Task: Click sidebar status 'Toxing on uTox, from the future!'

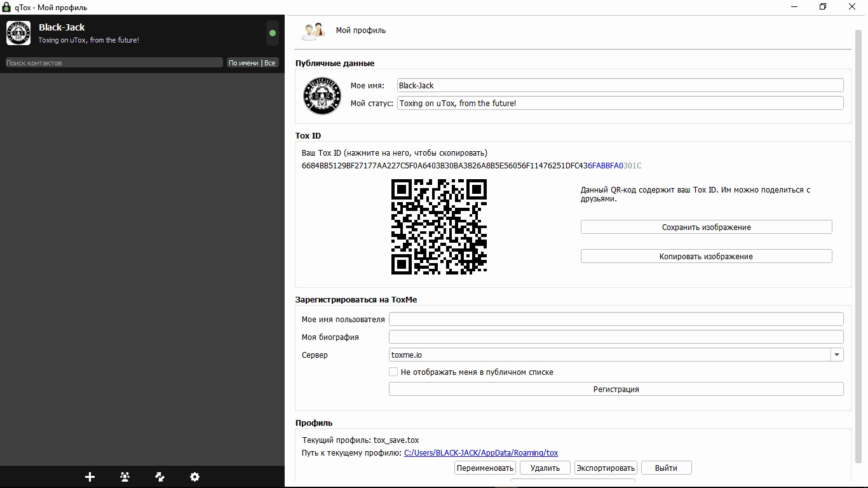Action: click(88, 40)
